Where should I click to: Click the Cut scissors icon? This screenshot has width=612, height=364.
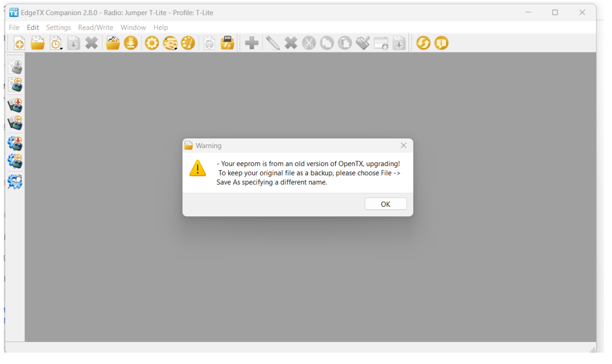[309, 43]
